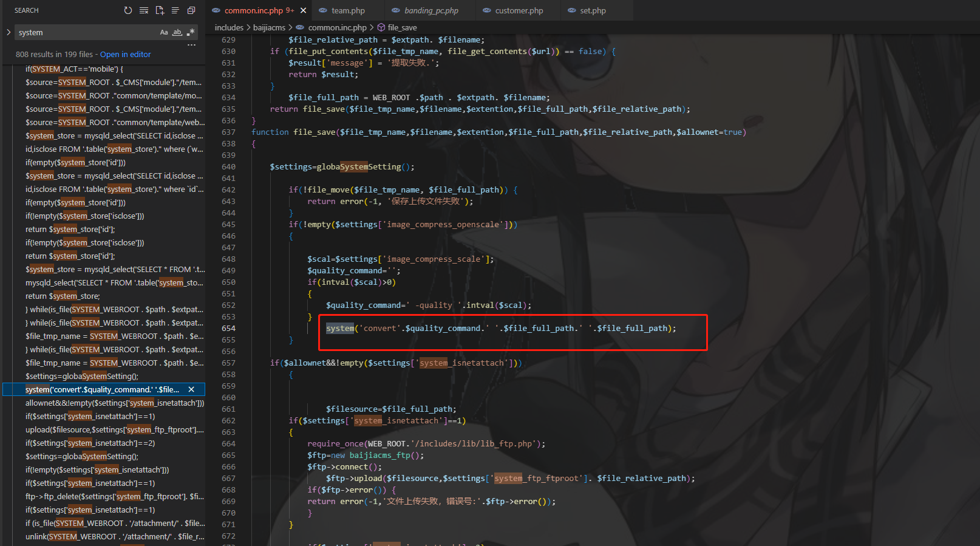Select line number 654 in the gutter
The image size is (980, 546).
coord(228,329)
